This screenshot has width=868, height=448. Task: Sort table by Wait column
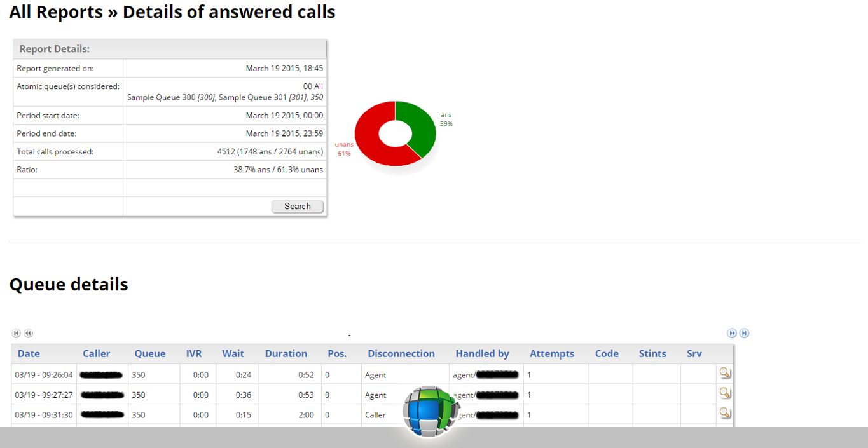click(233, 354)
